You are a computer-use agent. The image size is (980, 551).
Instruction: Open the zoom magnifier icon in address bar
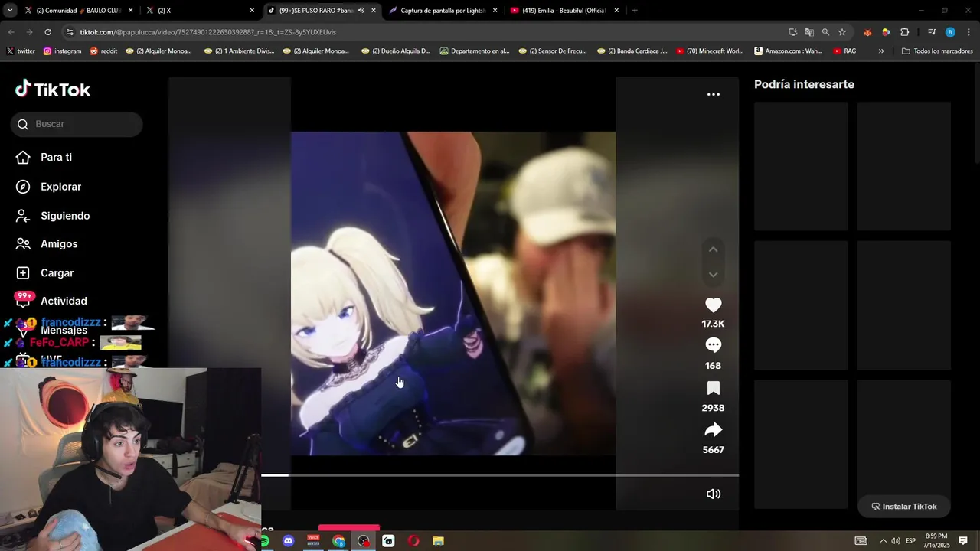pyautogui.click(x=825, y=32)
